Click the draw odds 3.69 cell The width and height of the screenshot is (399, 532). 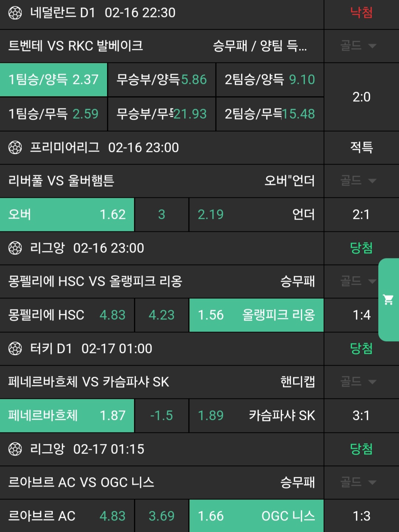click(x=161, y=516)
